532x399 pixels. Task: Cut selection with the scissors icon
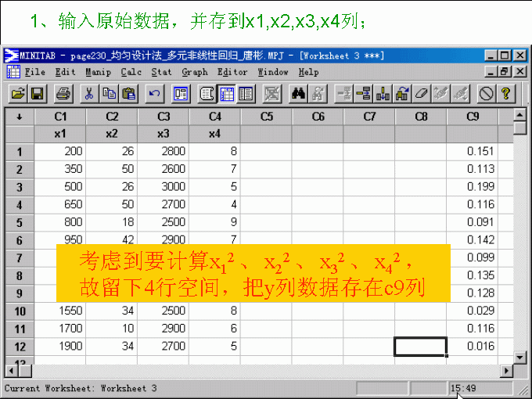tap(89, 94)
